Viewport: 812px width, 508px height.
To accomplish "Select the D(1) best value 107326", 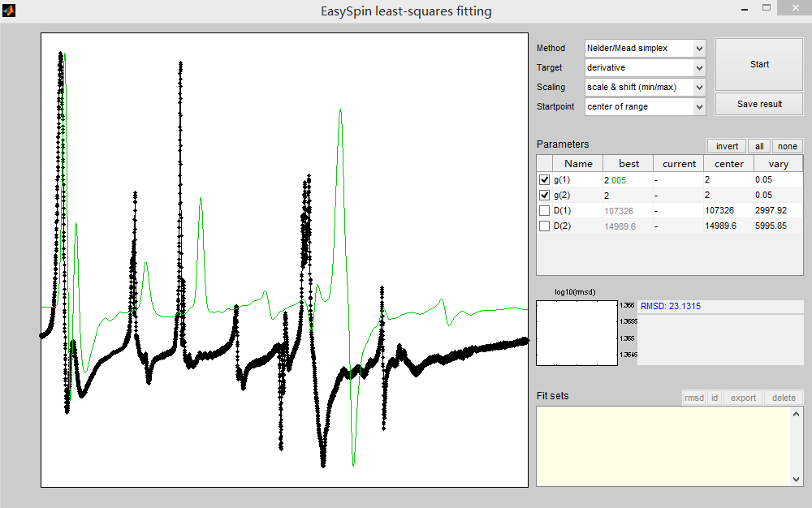I will 628,210.
